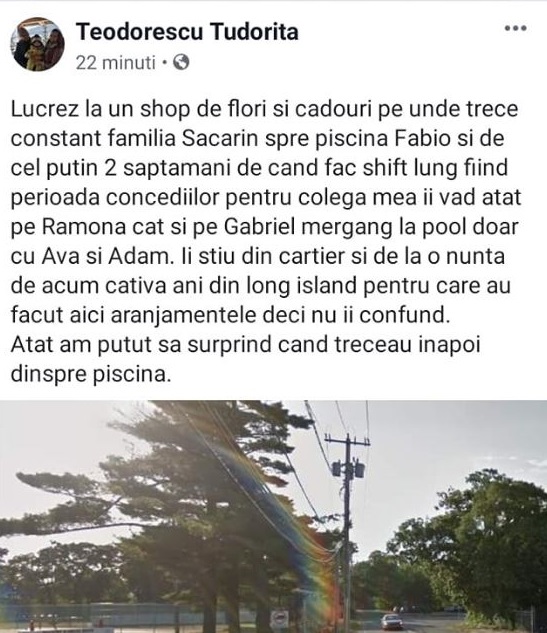Click the small road sign in photo
This screenshot has width=547, height=633.
pos(279,619)
